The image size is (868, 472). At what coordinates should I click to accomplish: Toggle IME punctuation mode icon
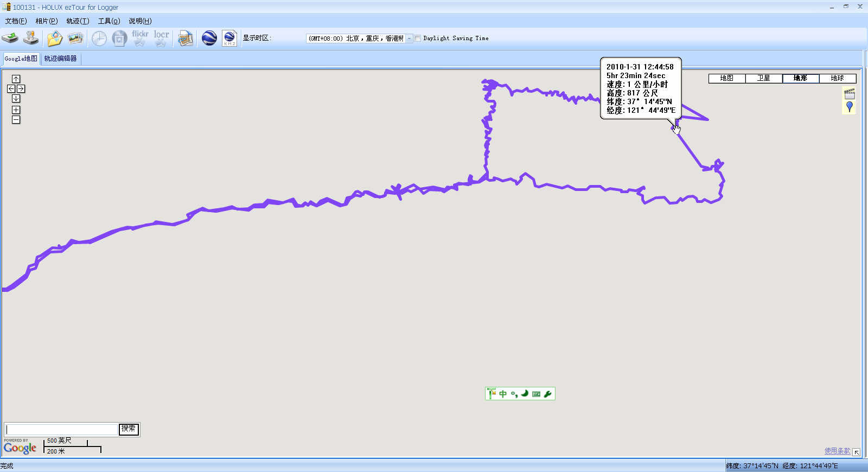tap(514, 394)
